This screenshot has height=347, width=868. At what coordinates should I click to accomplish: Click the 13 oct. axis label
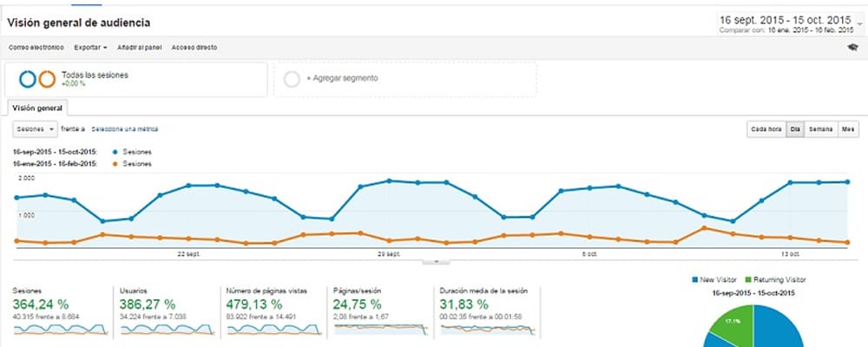pos(791,254)
